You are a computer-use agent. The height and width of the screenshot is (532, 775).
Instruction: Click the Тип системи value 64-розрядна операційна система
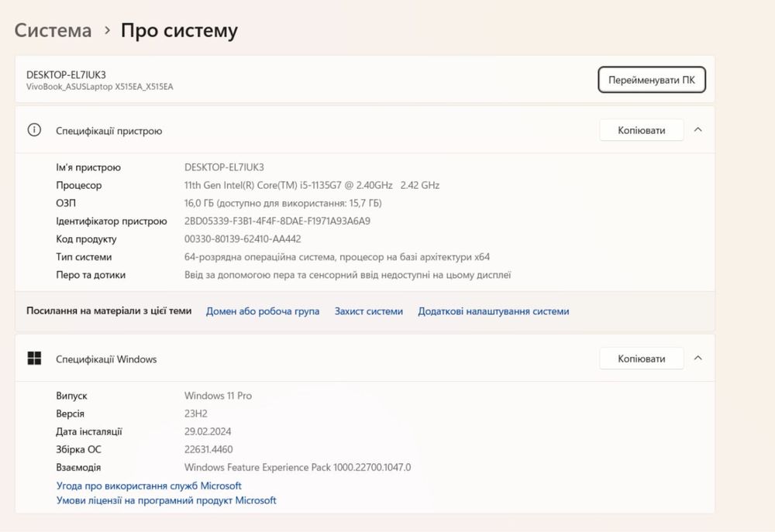[x=337, y=257]
